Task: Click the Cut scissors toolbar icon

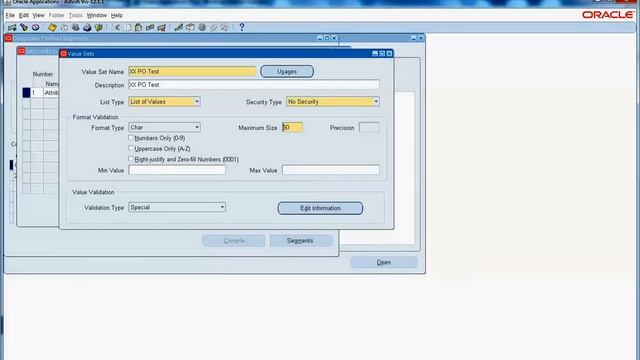Action: point(117,27)
